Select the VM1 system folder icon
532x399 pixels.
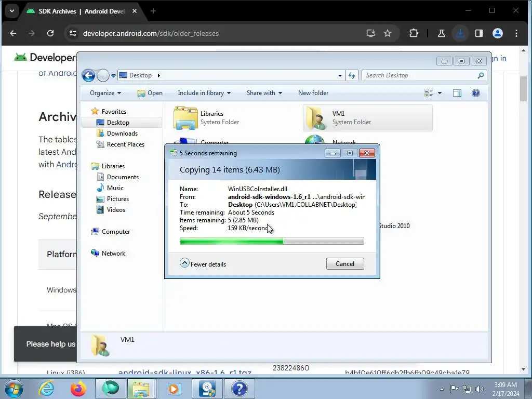(x=315, y=118)
